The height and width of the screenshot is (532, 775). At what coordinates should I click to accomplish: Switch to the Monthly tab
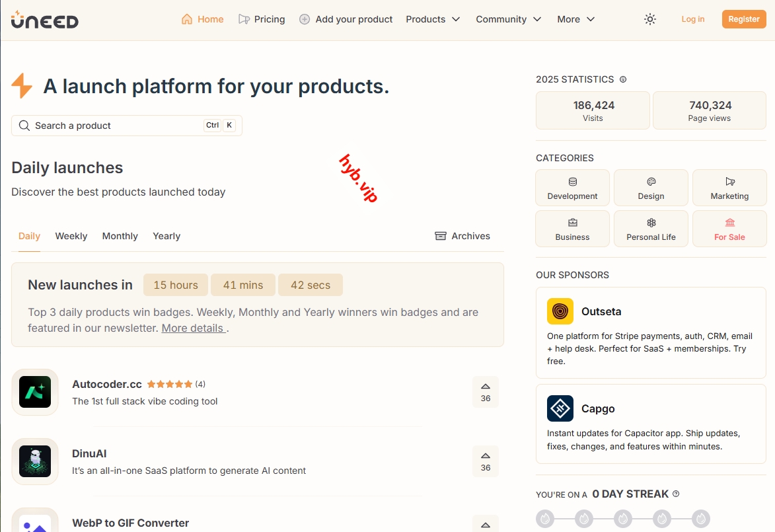(120, 236)
